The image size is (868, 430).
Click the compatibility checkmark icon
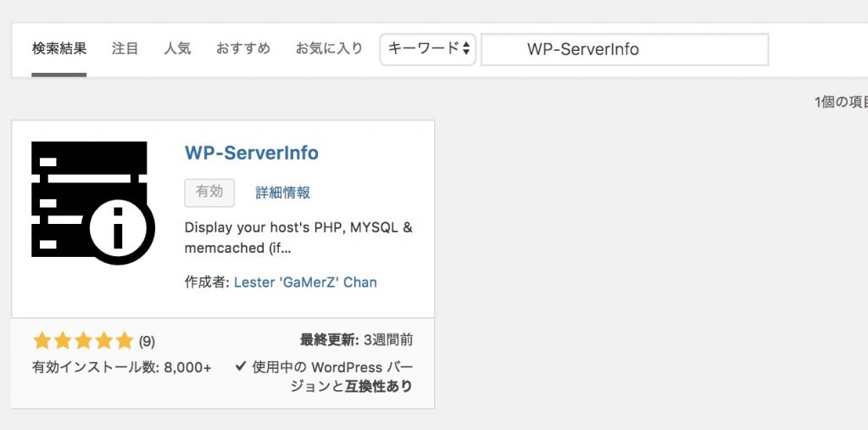click(x=241, y=366)
